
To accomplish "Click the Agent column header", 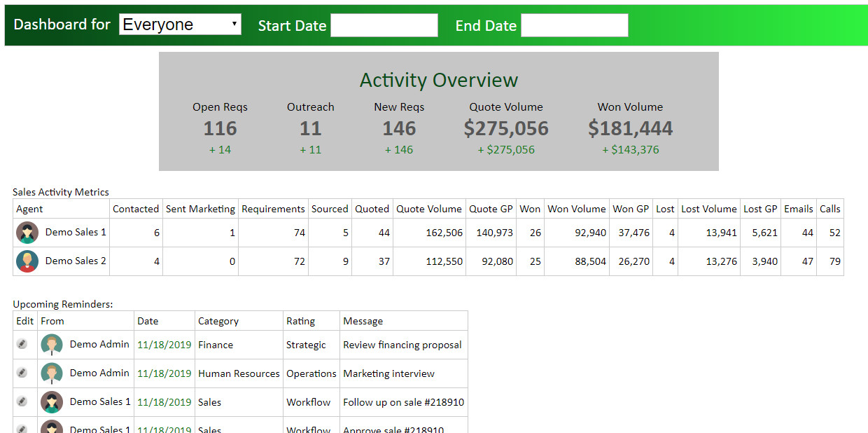I will (29, 208).
